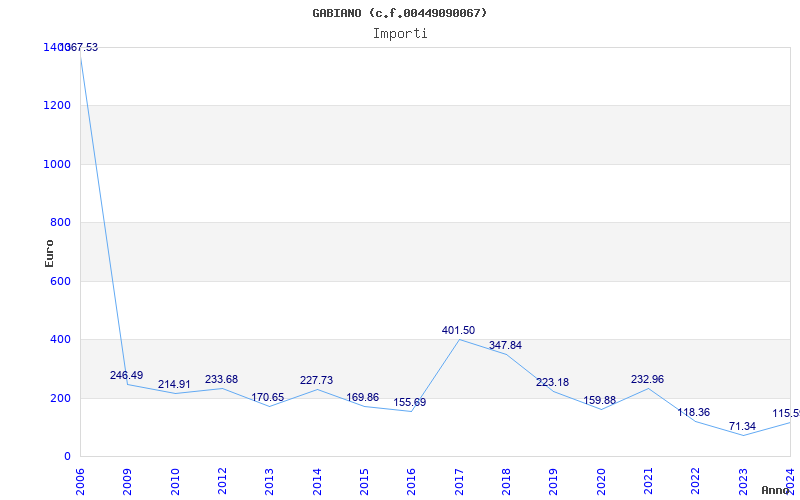Image resolution: width=800 pixels, height=500 pixels.
Task: Click the Euro y-axis label
Action: [x=49, y=253]
